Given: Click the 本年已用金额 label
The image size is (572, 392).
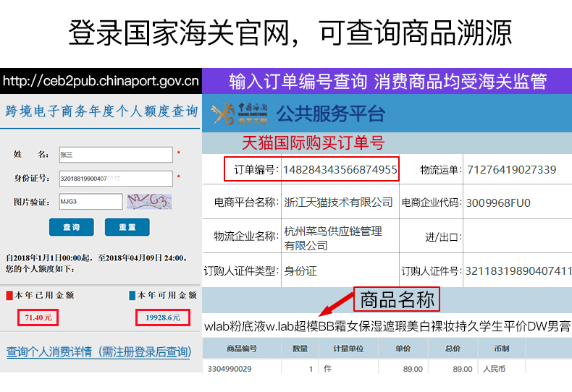Looking at the screenshot, I should click(x=44, y=295).
